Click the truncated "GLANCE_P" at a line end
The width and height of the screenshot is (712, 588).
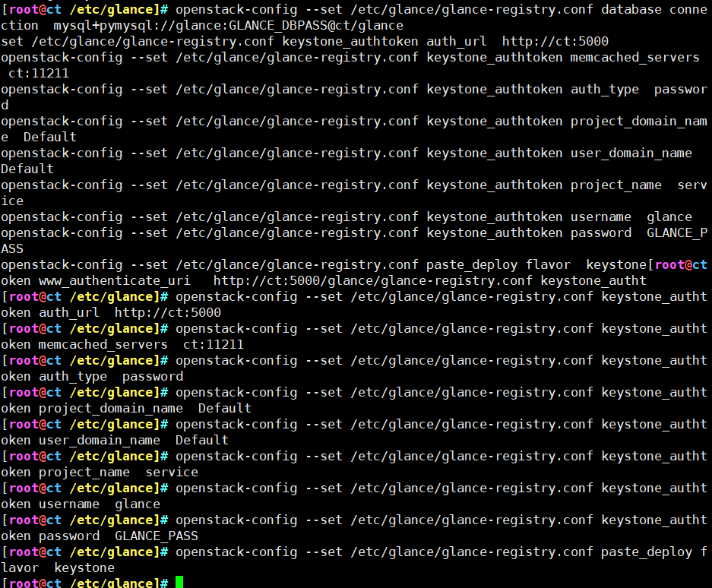[677, 233]
